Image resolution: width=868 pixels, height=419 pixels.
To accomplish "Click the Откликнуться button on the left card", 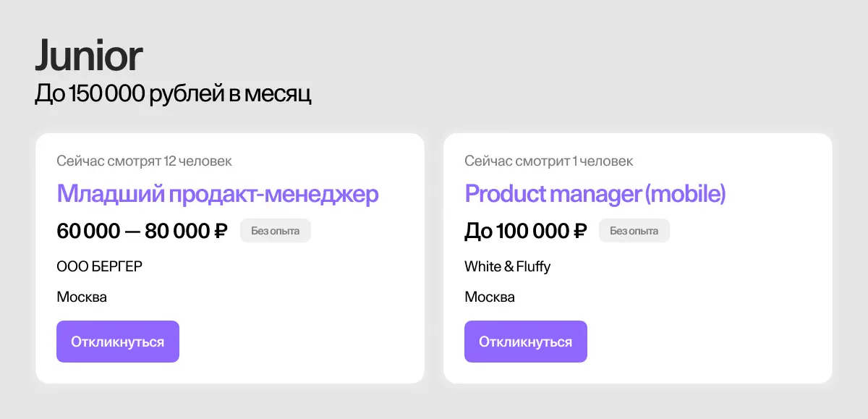I will pos(117,341).
